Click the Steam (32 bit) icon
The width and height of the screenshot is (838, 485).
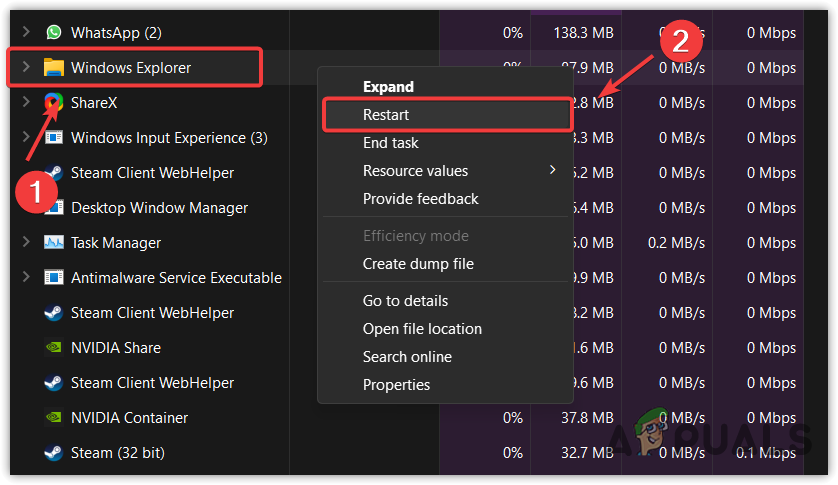point(54,453)
